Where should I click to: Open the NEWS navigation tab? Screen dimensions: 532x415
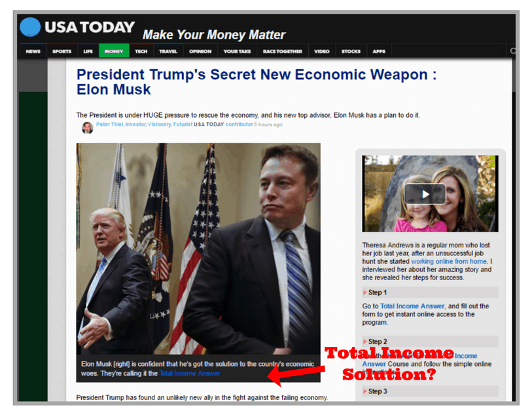pos(33,51)
